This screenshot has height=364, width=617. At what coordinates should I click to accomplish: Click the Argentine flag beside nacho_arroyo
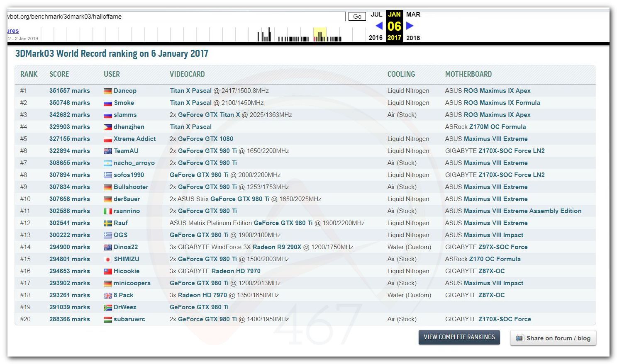click(107, 163)
